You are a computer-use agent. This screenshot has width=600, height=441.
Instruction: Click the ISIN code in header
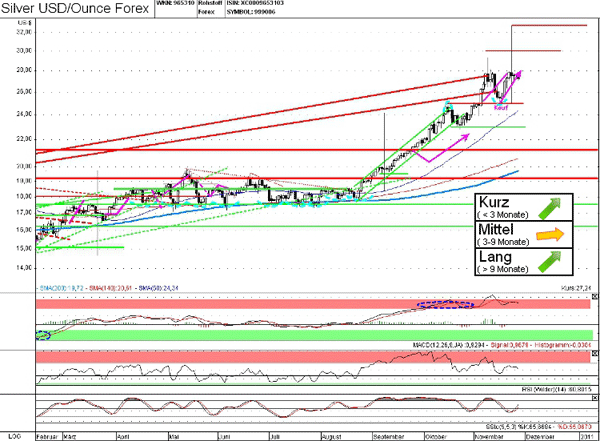pyautogui.click(x=268, y=5)
